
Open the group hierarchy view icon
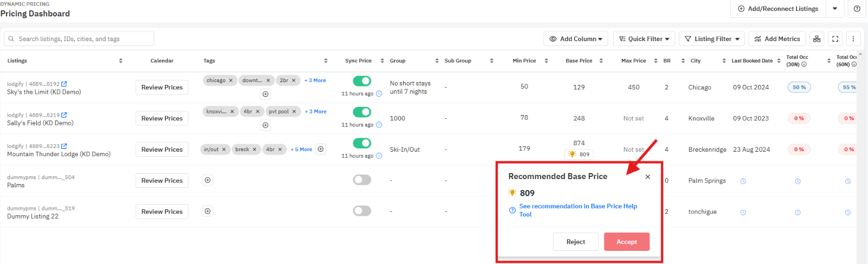tap(817, 39)
